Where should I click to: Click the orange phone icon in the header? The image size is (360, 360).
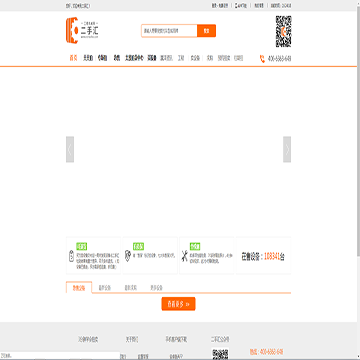(x=262, y=59)
